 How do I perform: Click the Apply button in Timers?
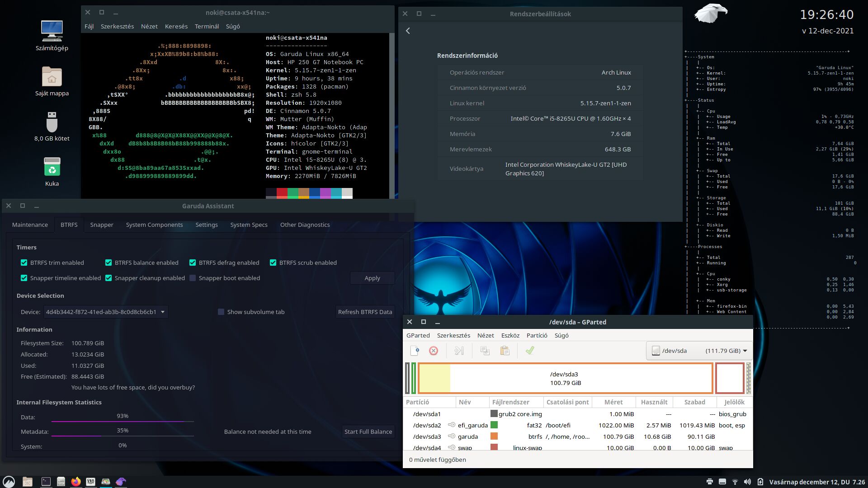click(373, 278)
